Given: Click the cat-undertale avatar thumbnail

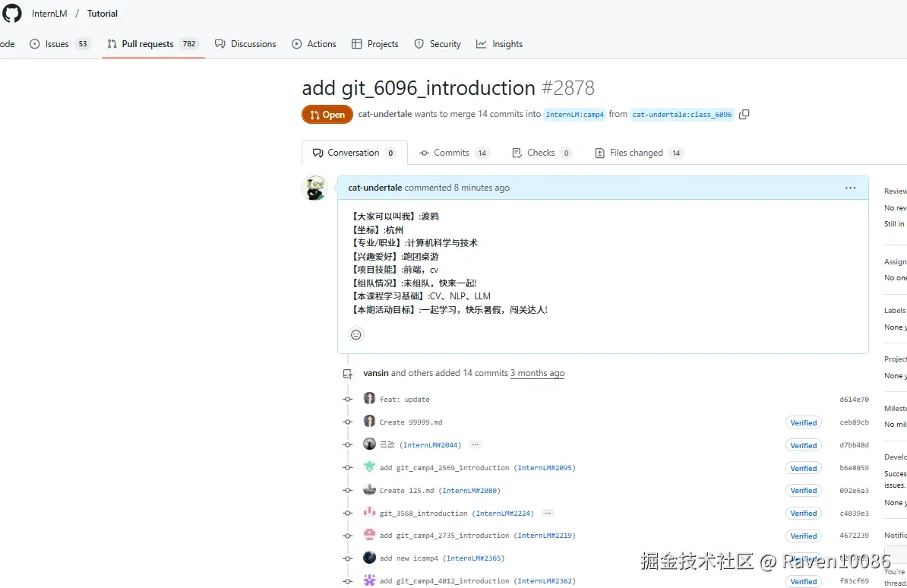Looking at the screenshot, I should [x=314, y=188].
